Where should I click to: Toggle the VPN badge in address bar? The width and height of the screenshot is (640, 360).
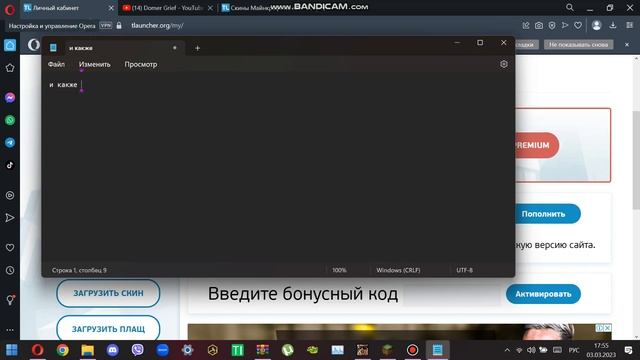[x=106, y=25]
